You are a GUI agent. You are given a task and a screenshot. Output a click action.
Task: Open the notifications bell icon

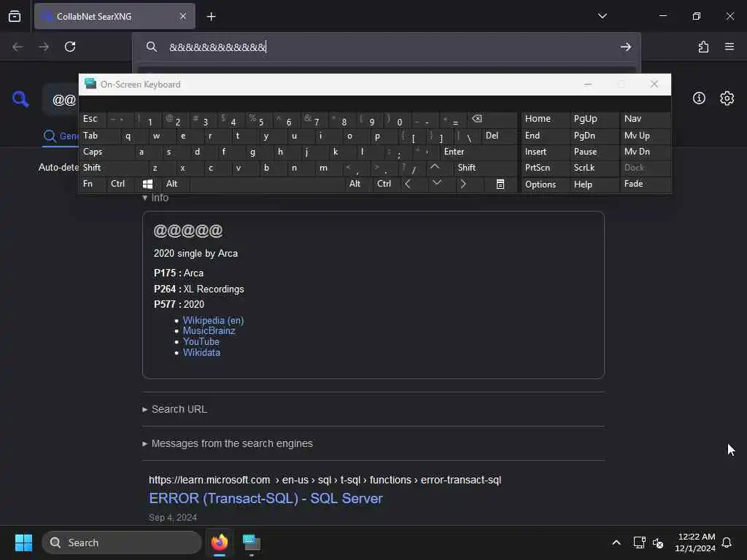pyautogui.click(x=727, y=542)
